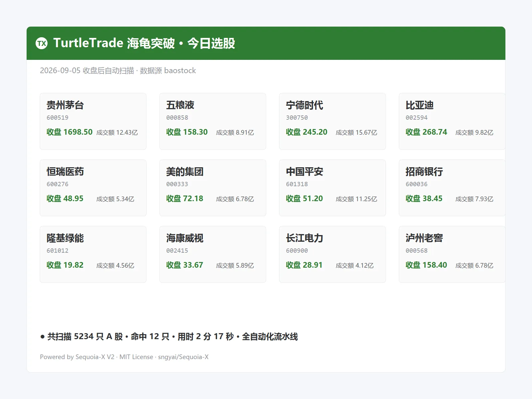
Task: Click stock code 601012
Action: point(58,251)
